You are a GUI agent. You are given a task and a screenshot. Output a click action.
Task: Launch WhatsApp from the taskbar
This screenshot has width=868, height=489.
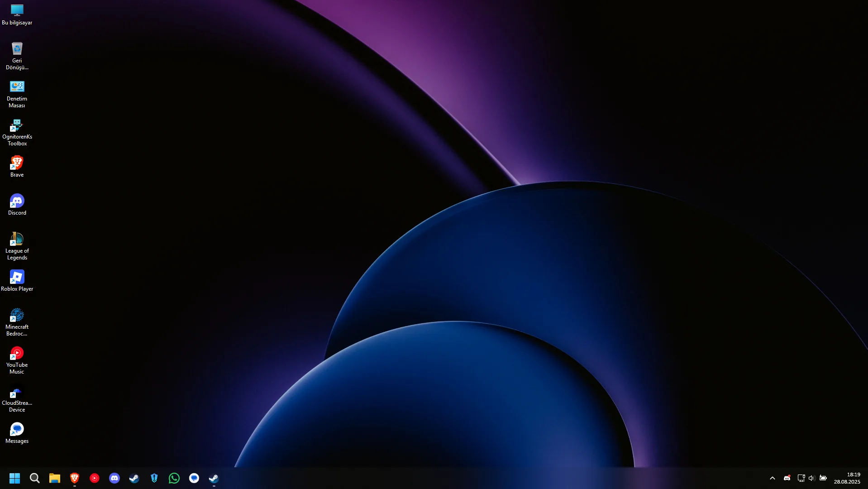point(174,478)
